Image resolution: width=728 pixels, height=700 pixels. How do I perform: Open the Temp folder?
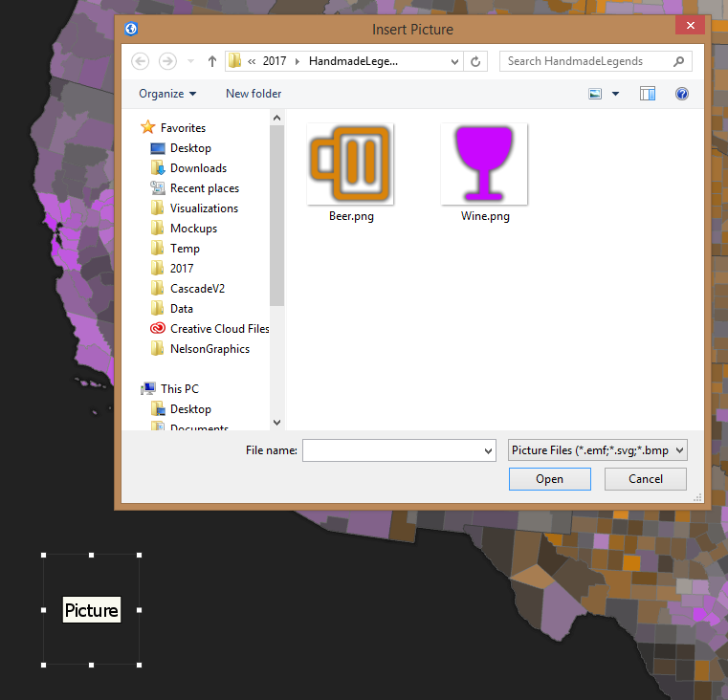(x=185, y=249)
